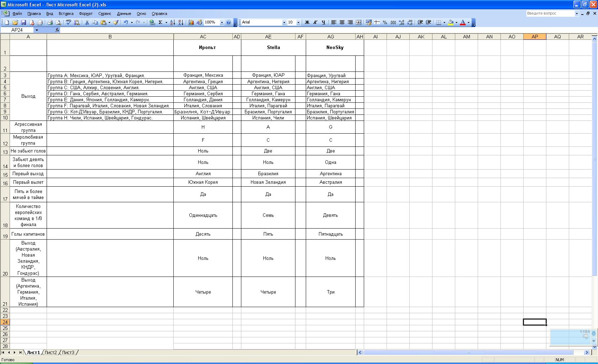Select the Format Painter brush
The image size is (598, 364).
pos(116,22)
